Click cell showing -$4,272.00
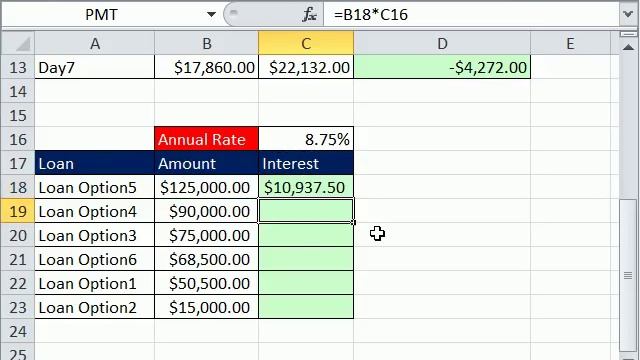The image size is (640, 360). click(442, 67)
